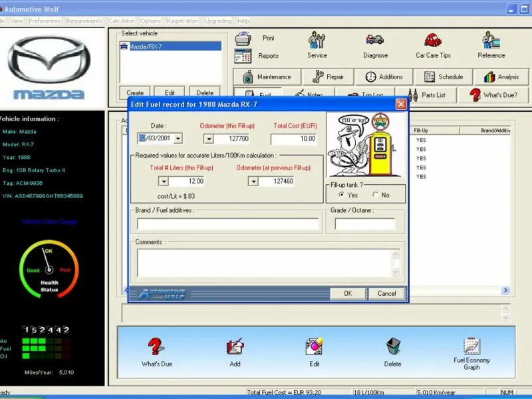Click the What's Due question mark icon at bottom
This screenshot has height=399, width=532.
pos(156,347)
